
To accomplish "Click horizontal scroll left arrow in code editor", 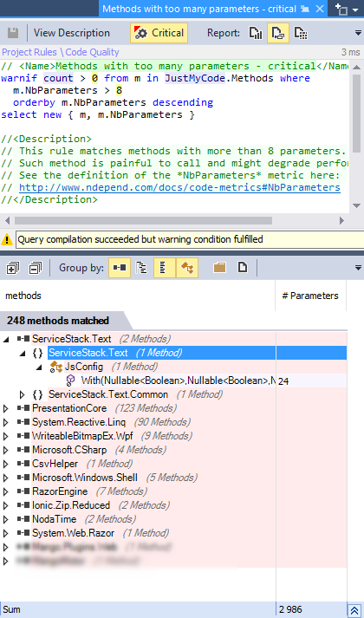I will [6, 220].
